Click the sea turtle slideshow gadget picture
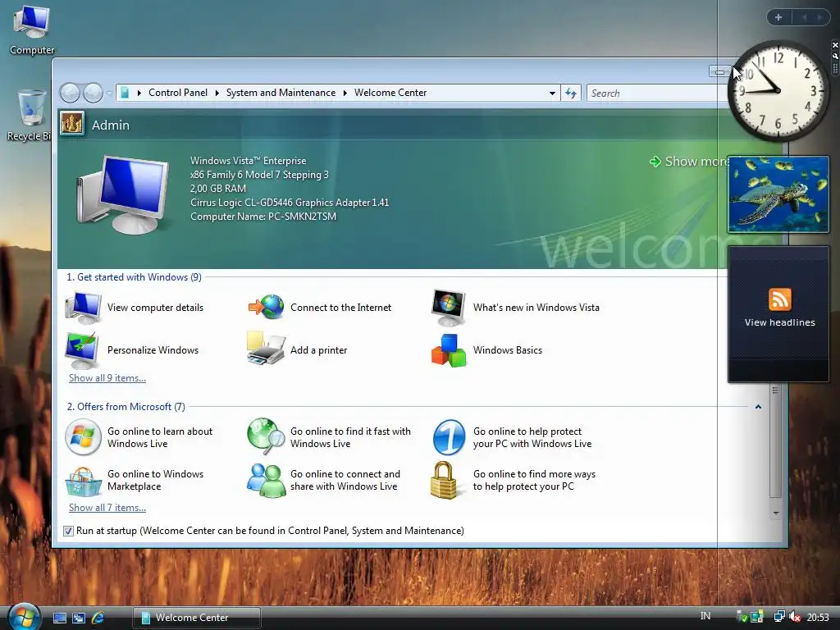The width and height of the screenshot is (840, 630). coord(778,194)
